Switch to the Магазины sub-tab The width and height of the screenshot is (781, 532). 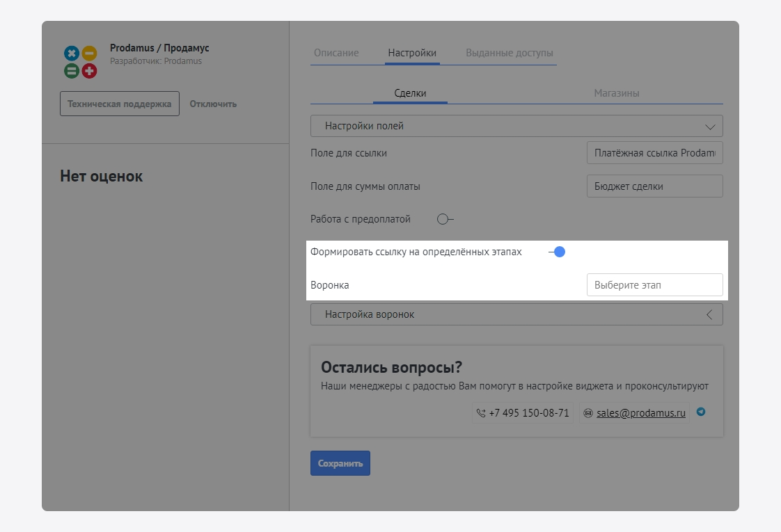[x=616, y=93]
